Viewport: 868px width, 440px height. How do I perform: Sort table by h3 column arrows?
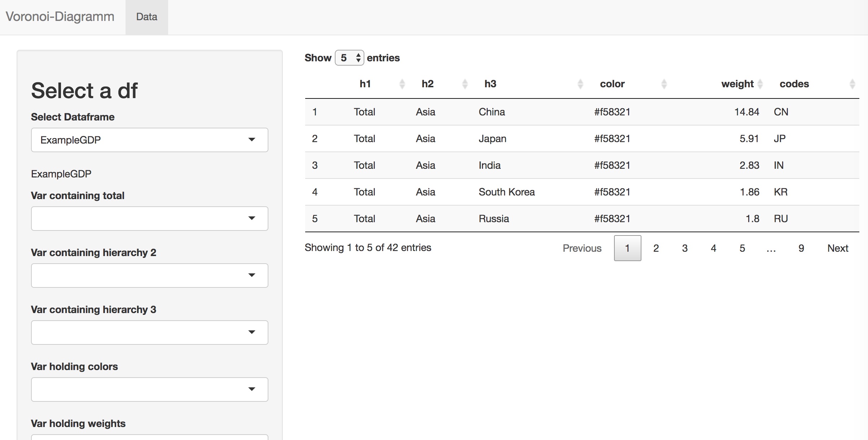580,84
